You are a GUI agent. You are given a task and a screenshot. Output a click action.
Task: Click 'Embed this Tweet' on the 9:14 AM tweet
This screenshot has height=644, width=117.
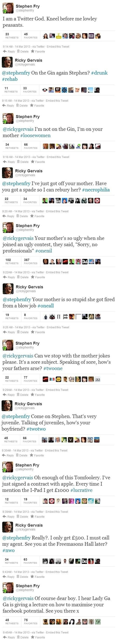[58, 46]
